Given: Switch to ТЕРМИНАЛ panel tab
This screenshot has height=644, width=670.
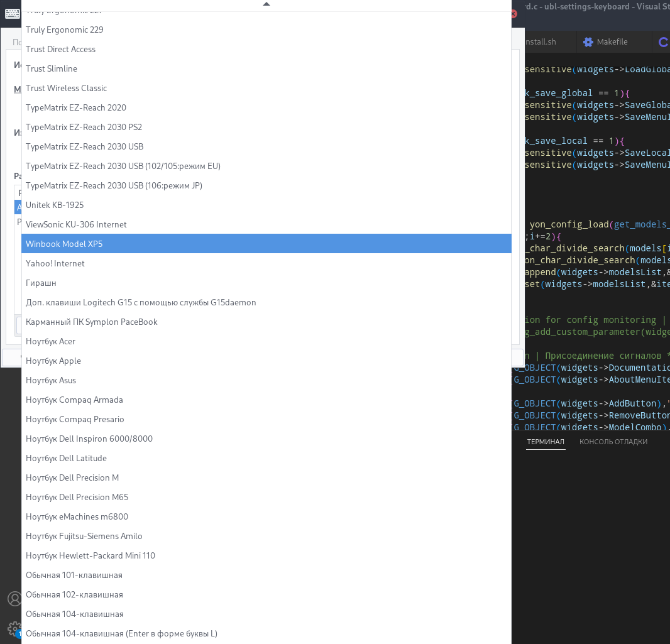Looking at the screenshot, I should [x=545, y=442].
